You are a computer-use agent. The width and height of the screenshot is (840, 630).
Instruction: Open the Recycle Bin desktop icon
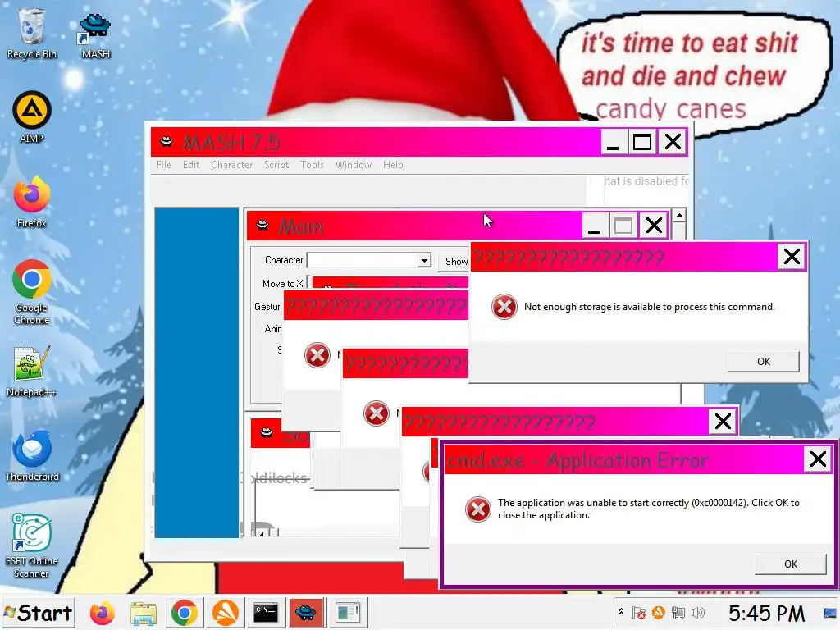pyautogui.click(x=32, y=33)
